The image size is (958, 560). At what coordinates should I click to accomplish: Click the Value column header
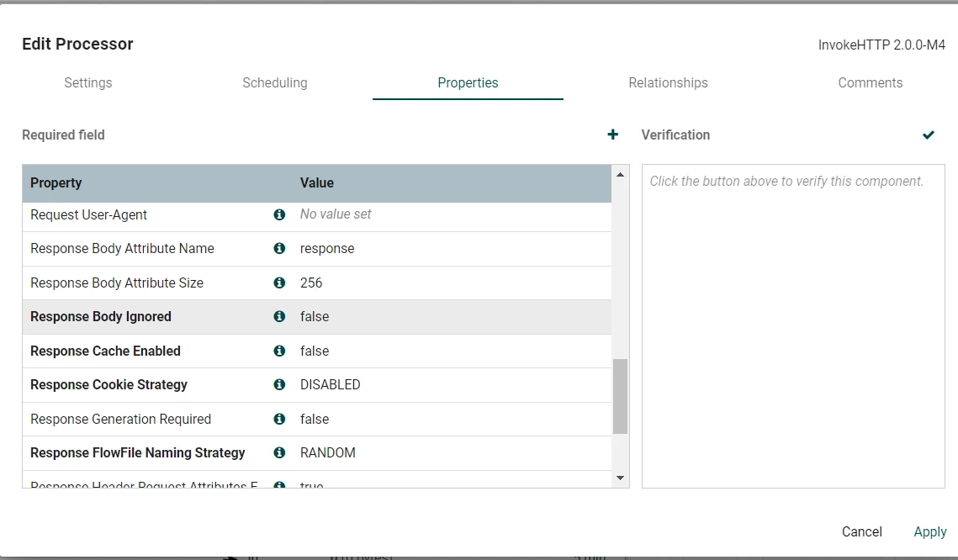point(316,182)
